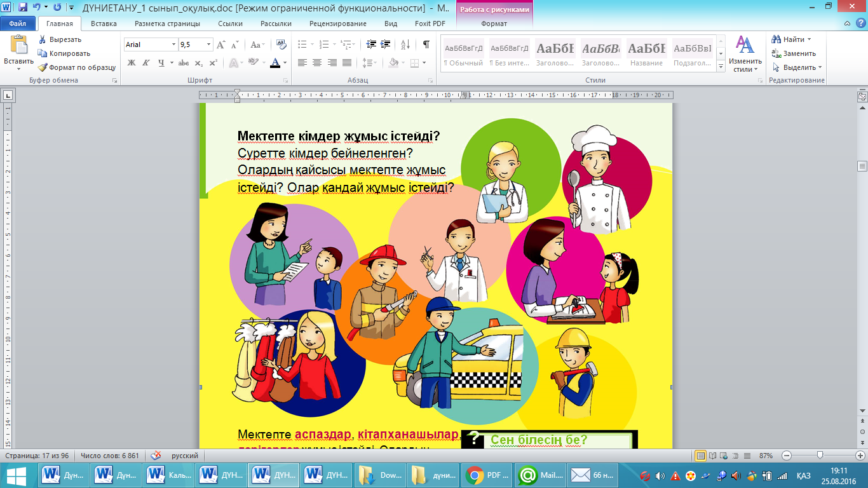The width and height of the screenshot is (868, 488).
Task: Click Replace (Заменить) button
Action: pyautogui.click(x=794, y=53)
